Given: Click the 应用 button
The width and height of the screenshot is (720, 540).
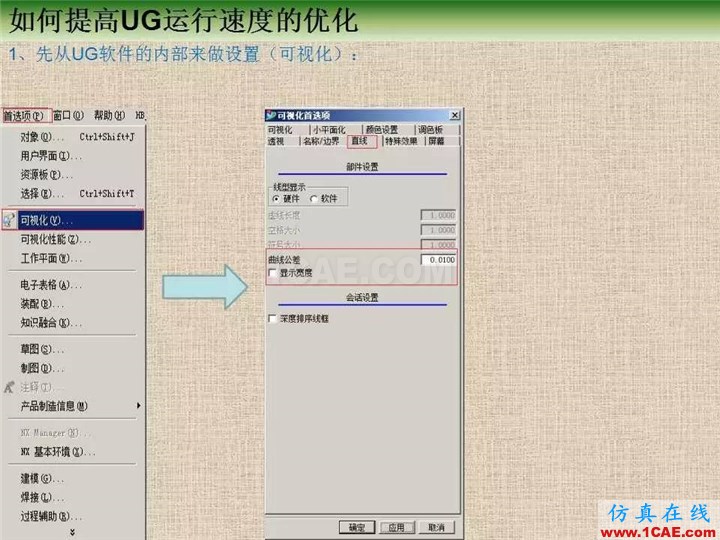Looking at the screenshot, I should (397, 527).
